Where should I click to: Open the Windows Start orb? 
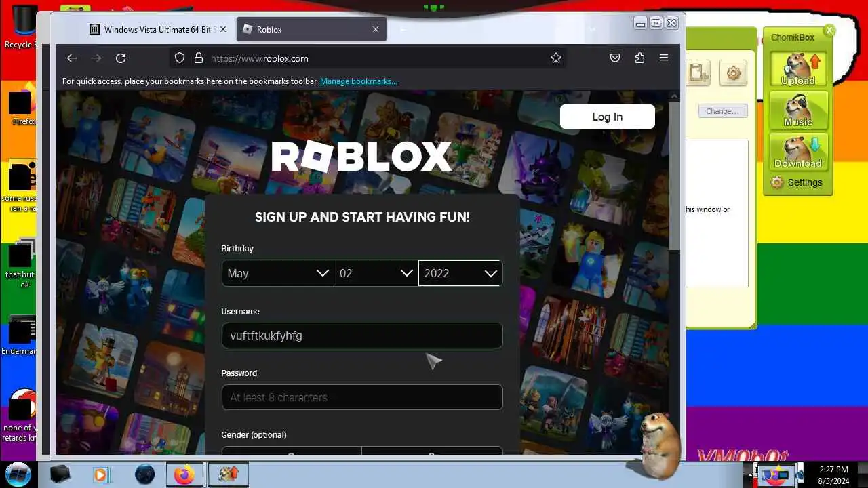click(x=18, y=474)
